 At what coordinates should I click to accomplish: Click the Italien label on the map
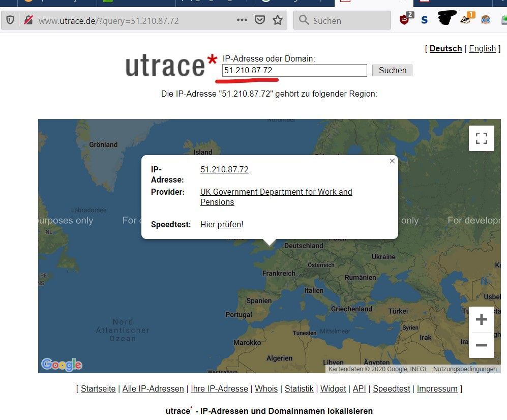[x=314, y=290]
